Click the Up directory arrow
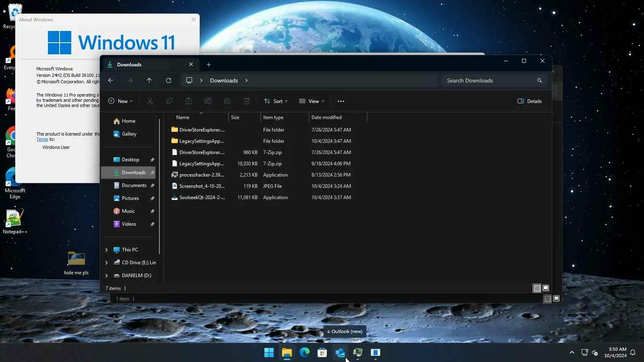This screenshot has height=362, width=644. (149, 80)
